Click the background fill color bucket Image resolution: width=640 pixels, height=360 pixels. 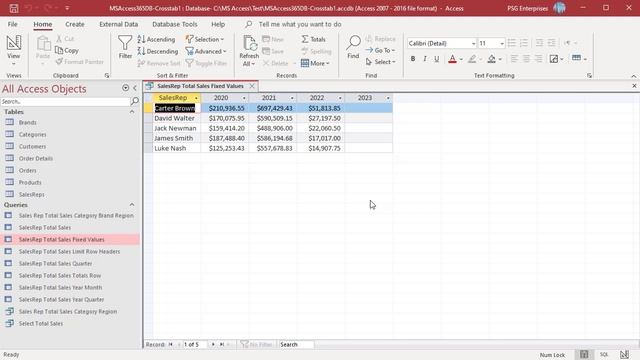[x=491, y=59]
